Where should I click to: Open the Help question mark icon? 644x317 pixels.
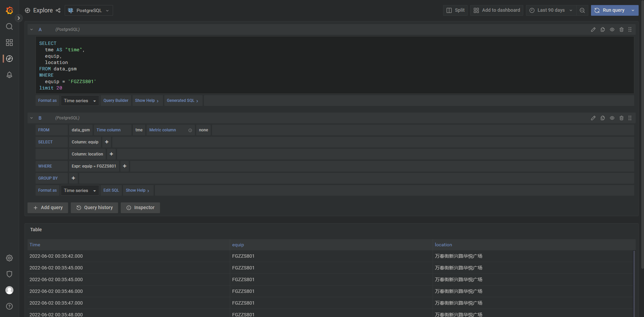point(9,306)
